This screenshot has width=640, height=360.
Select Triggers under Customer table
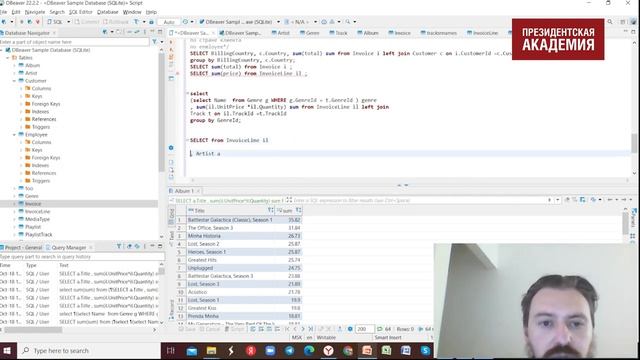click(x=40, y=127)
